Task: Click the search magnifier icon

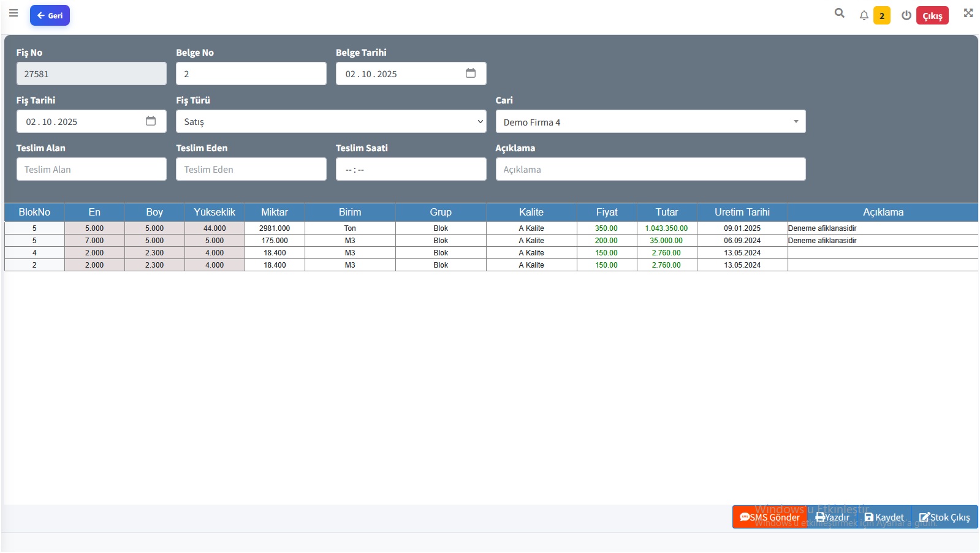Action: pos(840,13)
